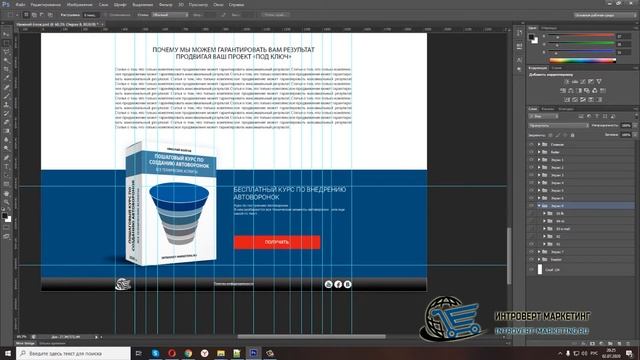Hide the Экран 7 layer group
The width and height of the screenshot is (640, 360).
click(531, 252)
